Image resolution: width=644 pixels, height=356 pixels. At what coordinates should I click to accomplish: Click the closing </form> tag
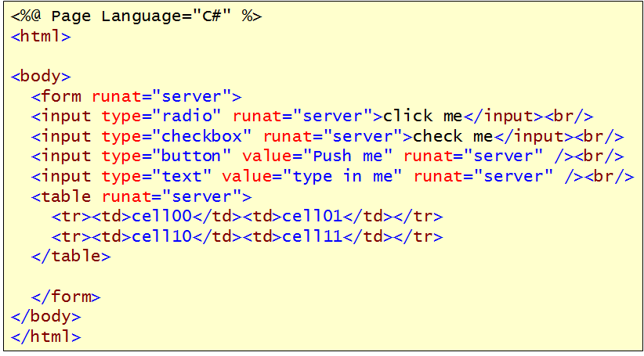coord(66,297)
